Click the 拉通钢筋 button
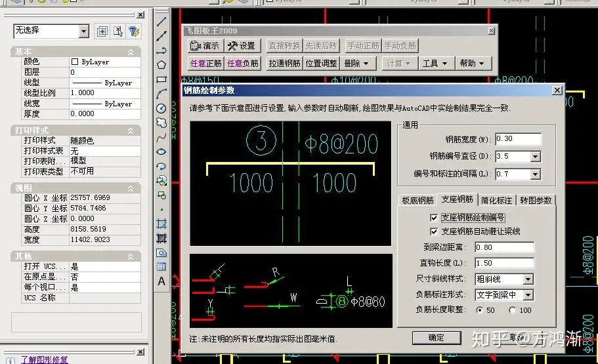The height and width of the screenshot is (364, 598). [284, 63]
